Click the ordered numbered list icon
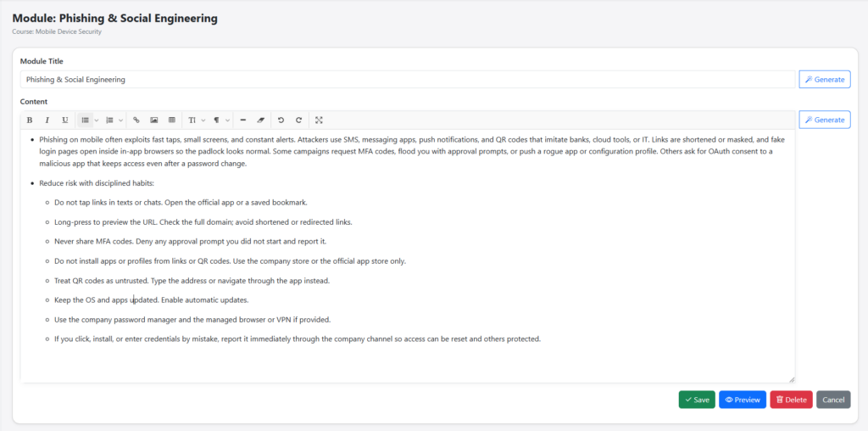868x431 pixels. pos(109,120)
